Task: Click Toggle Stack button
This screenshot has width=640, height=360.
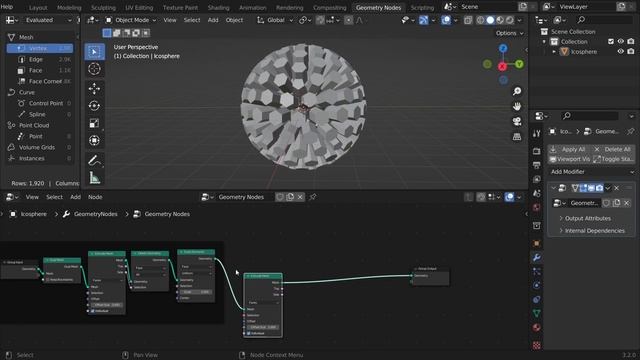Action: pyautogui.click(x=613, y=159)
